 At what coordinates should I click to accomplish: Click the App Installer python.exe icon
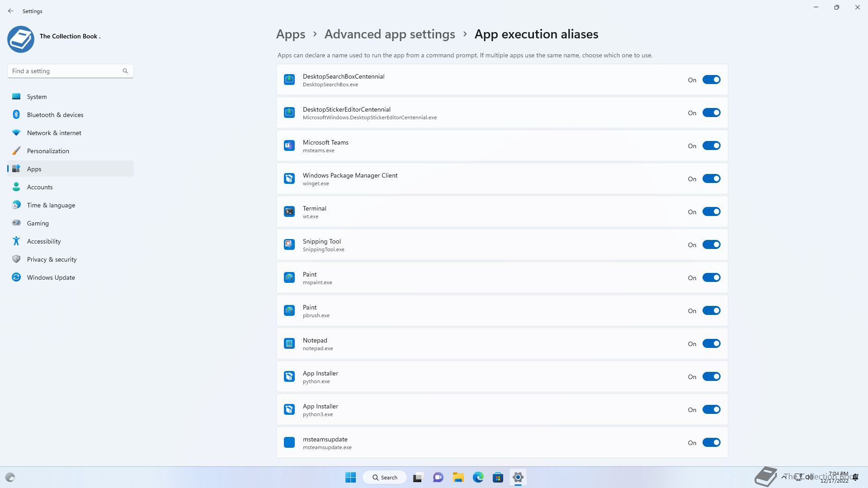pyautogui.click(x=289, y=377)
